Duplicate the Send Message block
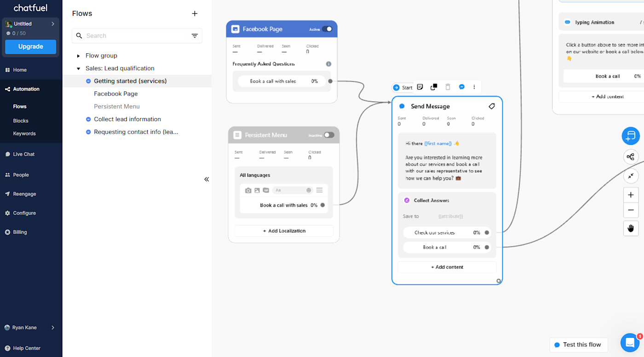Screen dimensions: 644x357 [434, 87]
